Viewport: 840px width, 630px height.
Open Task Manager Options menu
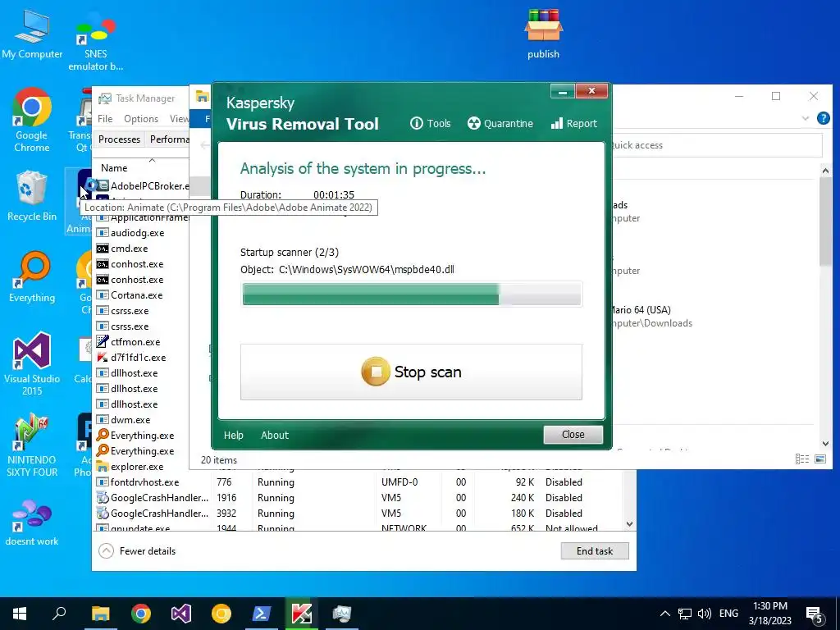[x=141, y=118]
